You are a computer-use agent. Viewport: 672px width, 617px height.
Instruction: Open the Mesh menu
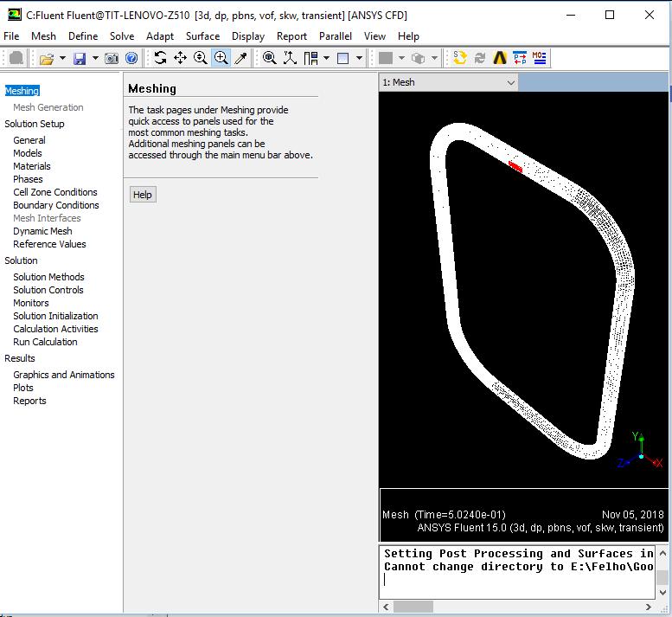pos(44,36)
